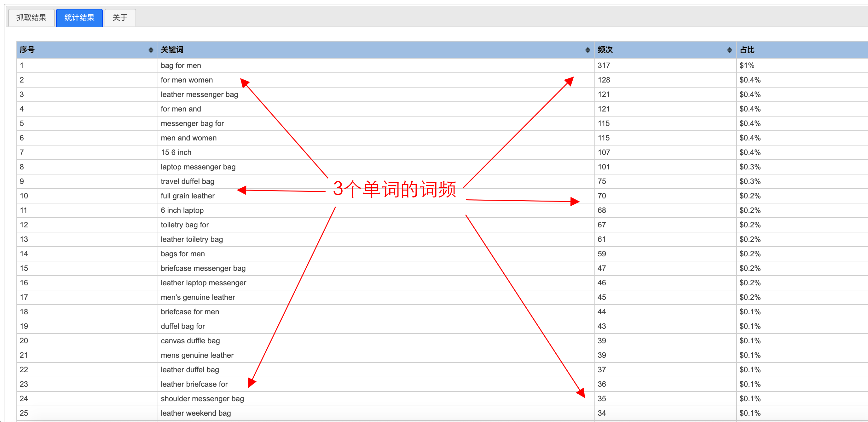The image size is (868, 422).
Task: Open the 关于 tab
Action: [120, 18]
